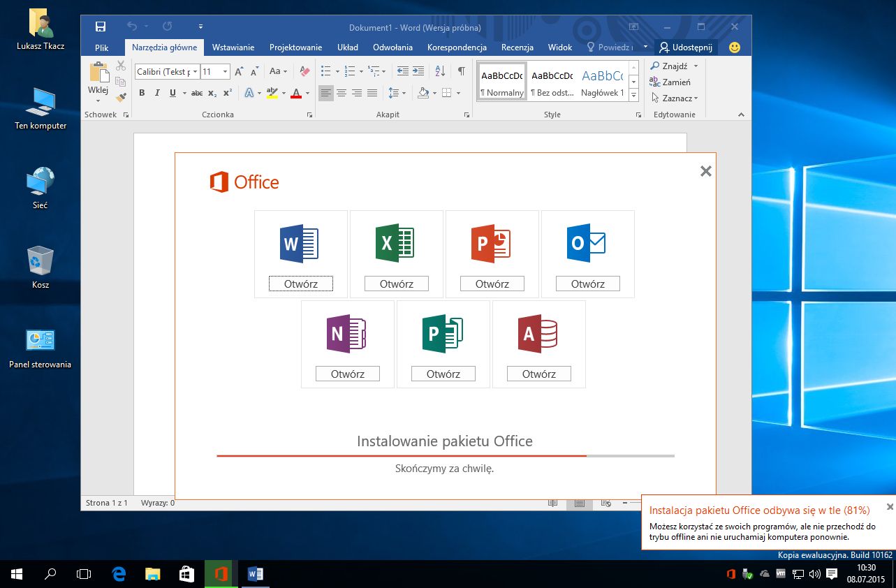The height and width of the screenshot is (588, 896).
Task: Increase indent in the ribbon
Action: [418, 71]
